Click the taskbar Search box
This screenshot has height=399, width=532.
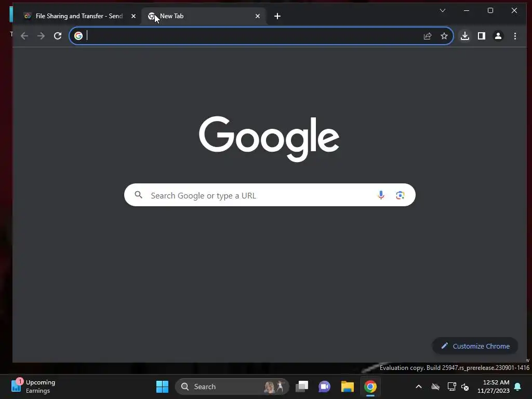(232, 387)
